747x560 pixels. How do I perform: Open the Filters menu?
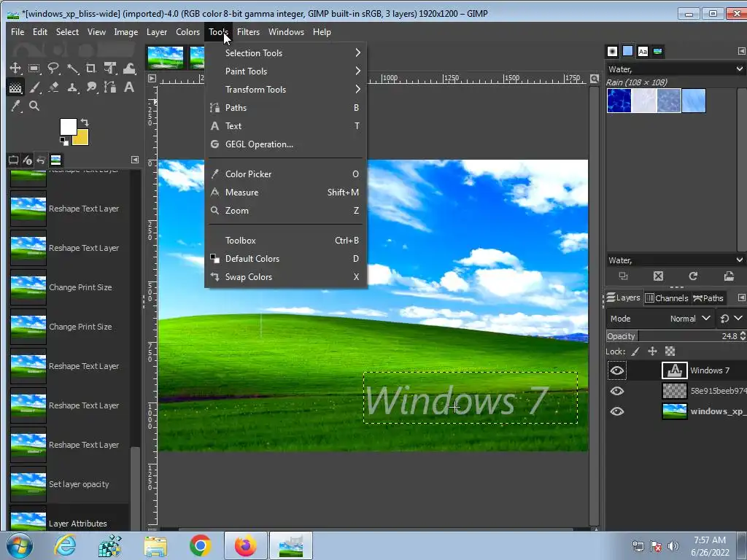point(248,32)
